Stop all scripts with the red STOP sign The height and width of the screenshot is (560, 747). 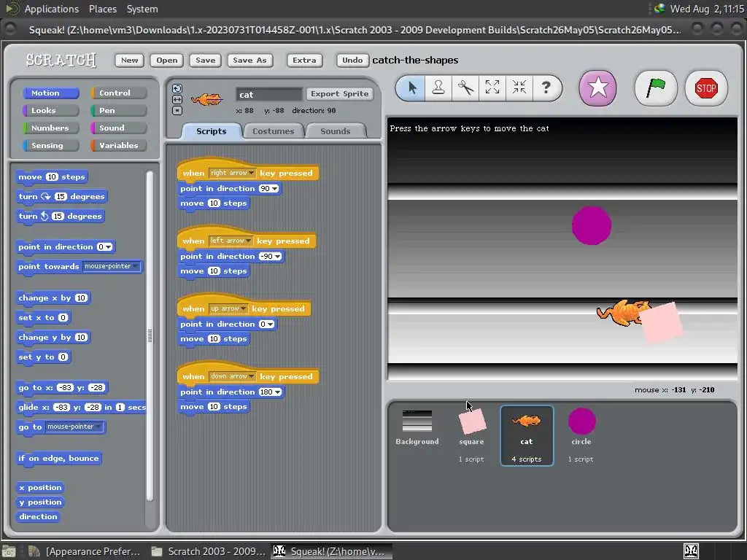tap(706, 88)
